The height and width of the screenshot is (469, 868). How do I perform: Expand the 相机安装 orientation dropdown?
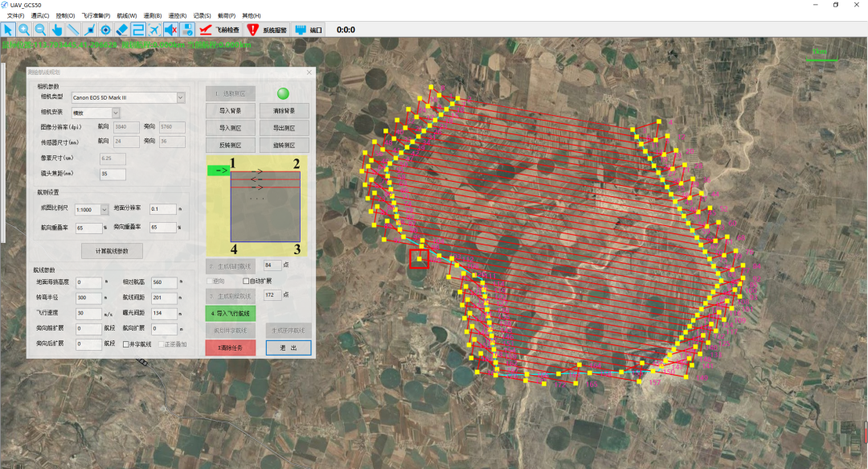coord(115,113)
